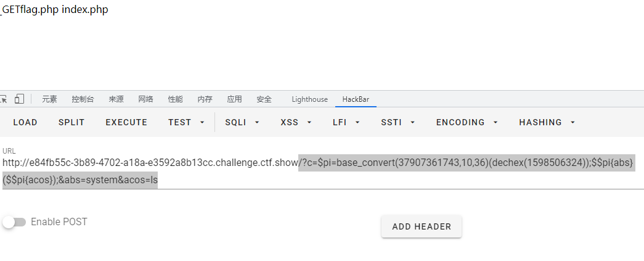Toggle the Enable POST switch

click(14, 222)
